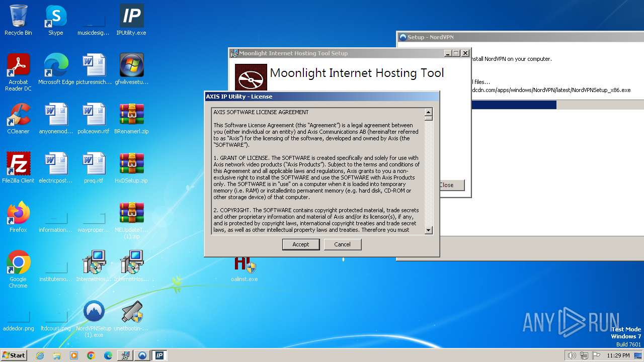Select the Firefox desktop shortcut
The width and height of the screenshot is (644, 362).
[x=18, y=217]
